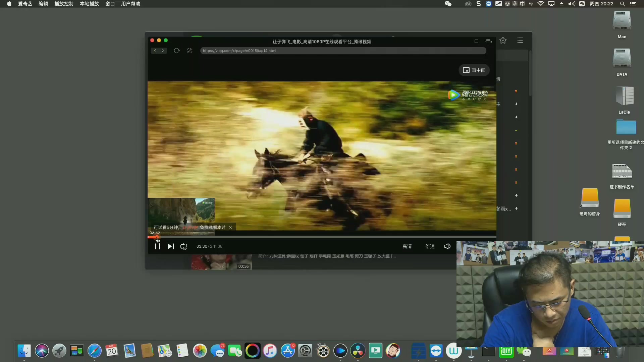Open the 高清 quality selector
Screen dimensions: 644x362
click(407, 246)
